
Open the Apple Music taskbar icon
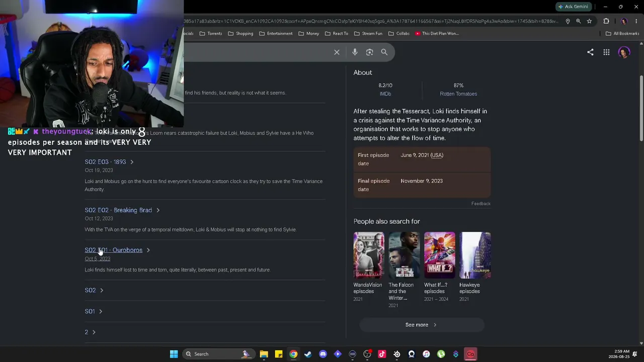tap(426, 354)
